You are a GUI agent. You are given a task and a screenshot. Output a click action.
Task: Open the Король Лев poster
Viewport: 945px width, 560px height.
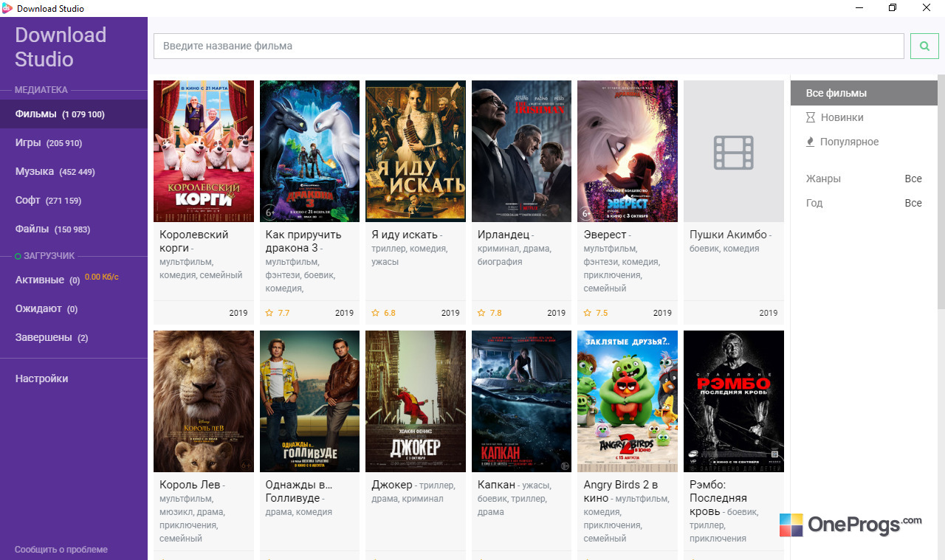pyautogui.click(x=204, y=401)
